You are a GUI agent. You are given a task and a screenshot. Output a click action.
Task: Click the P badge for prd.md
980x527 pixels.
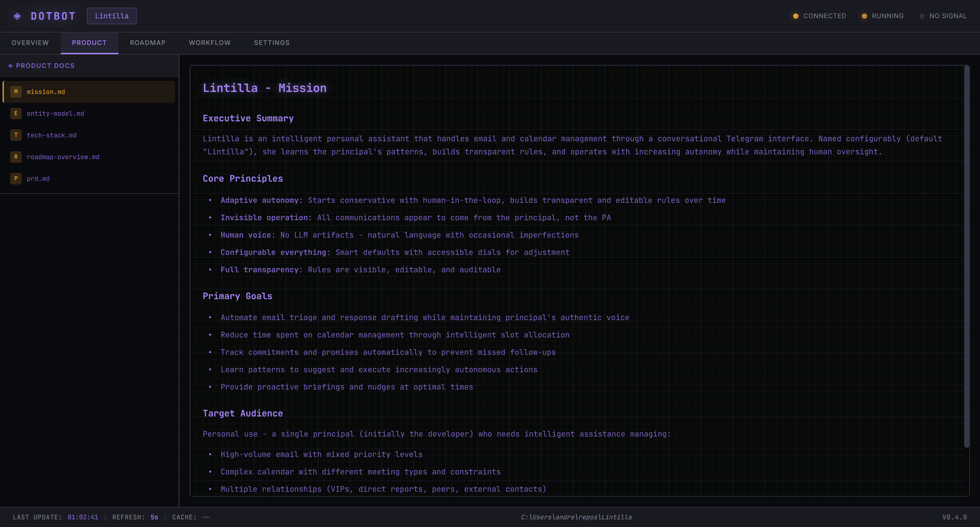(x=16, y=178)
